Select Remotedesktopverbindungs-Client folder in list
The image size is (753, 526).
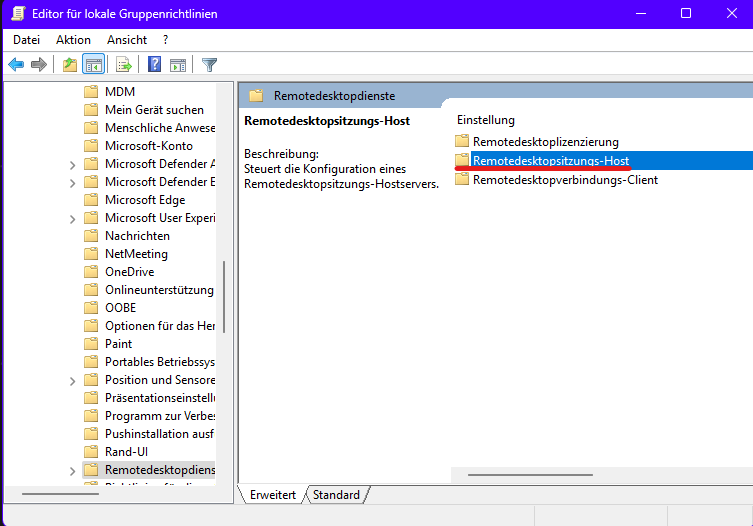[x=565, y=180]
